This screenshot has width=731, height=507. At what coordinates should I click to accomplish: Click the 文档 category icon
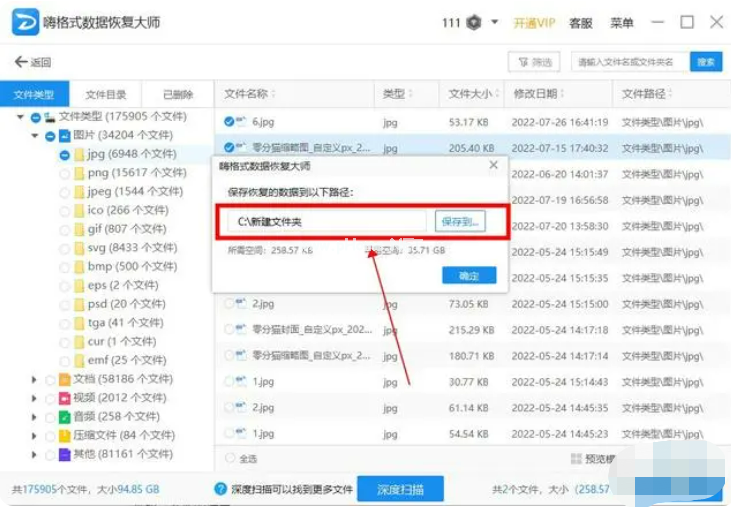pos(65,380)
